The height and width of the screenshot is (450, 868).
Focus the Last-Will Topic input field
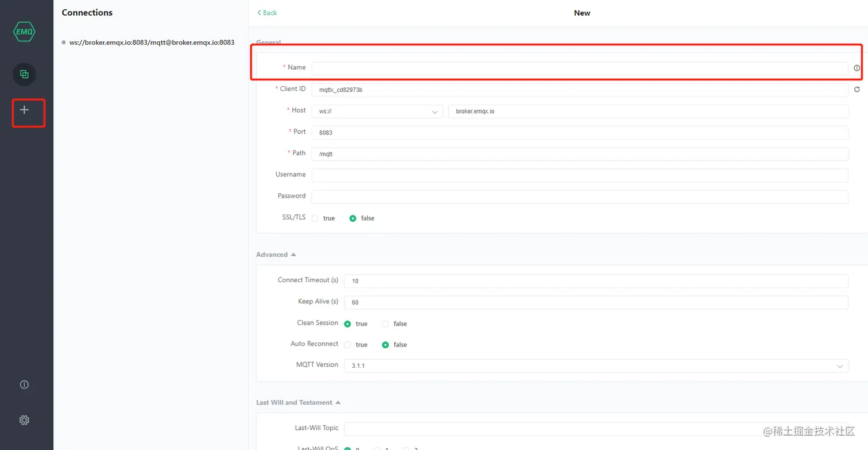(596, 429)
